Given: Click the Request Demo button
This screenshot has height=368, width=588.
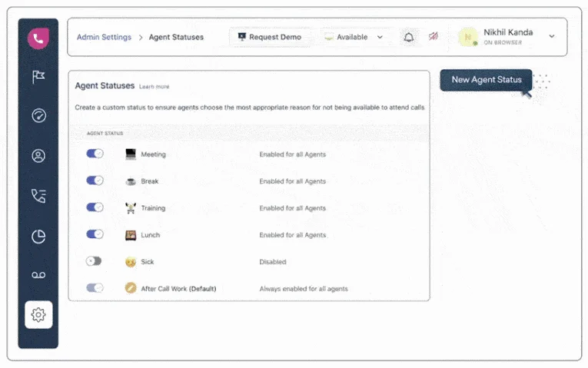Looking at the screenshot, I should click(x=270, y=37).
